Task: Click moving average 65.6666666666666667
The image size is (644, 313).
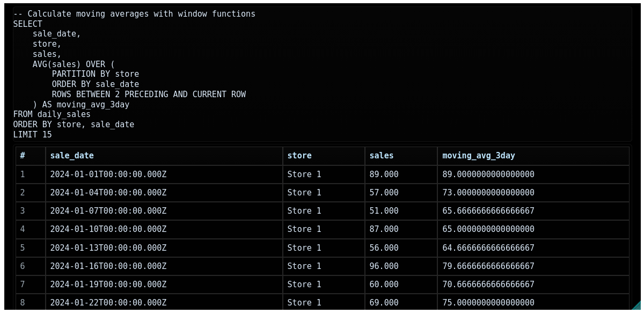Action: pyautogui.click(x=533, y=211)
